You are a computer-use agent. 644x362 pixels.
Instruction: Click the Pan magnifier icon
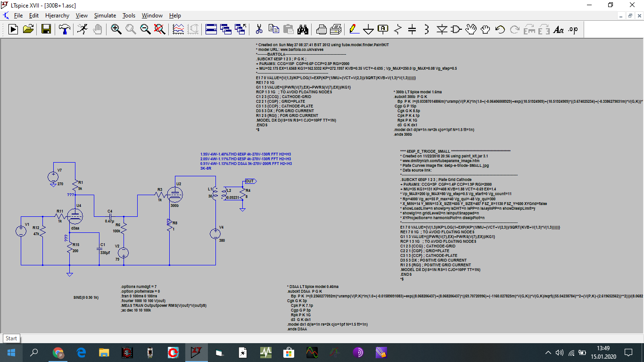coord(131,29)
